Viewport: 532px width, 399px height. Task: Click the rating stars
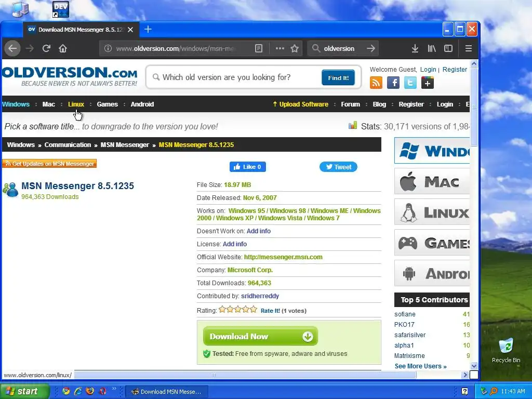click(x=238, y=310)
